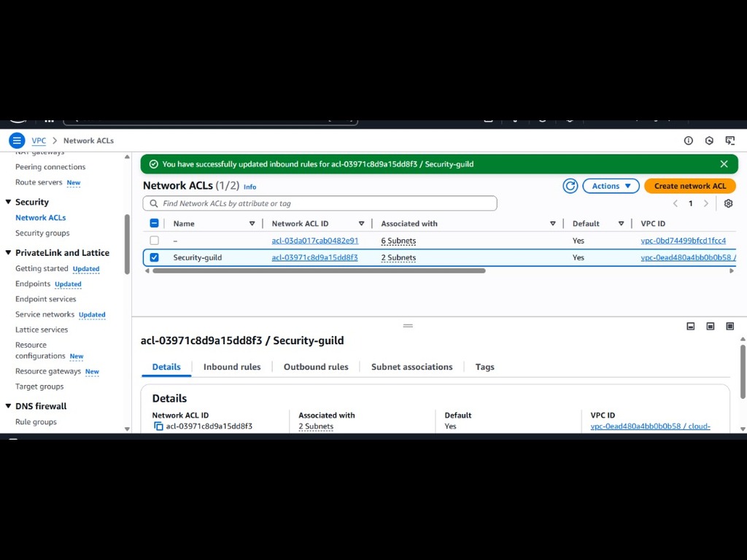The height and width of the screenshot is (560, 747).
Task: Sort by Network ACL ID column arrow
Action: 362,223
